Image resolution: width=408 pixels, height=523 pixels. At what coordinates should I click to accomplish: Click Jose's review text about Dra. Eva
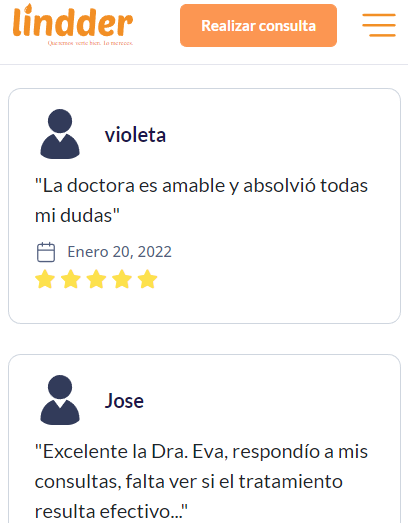point(201,481)
